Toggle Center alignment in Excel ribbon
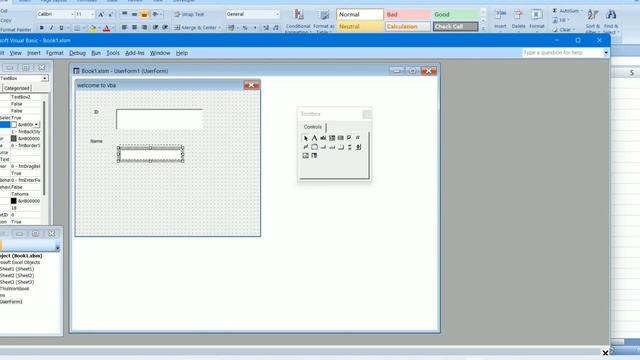640x360 pixels. point(134,27)
